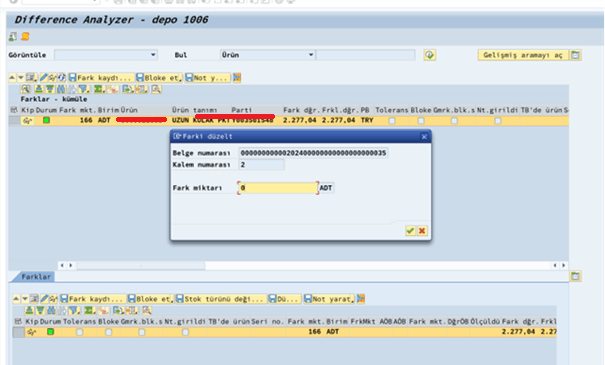Click the search text box next to Ürün
The image size is (605, 365).
point(365,55)
